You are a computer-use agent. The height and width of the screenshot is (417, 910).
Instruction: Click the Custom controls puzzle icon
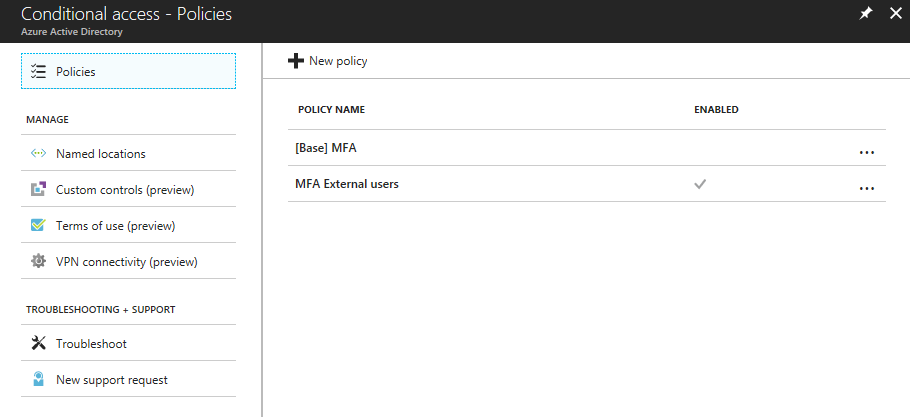point(38,189)
